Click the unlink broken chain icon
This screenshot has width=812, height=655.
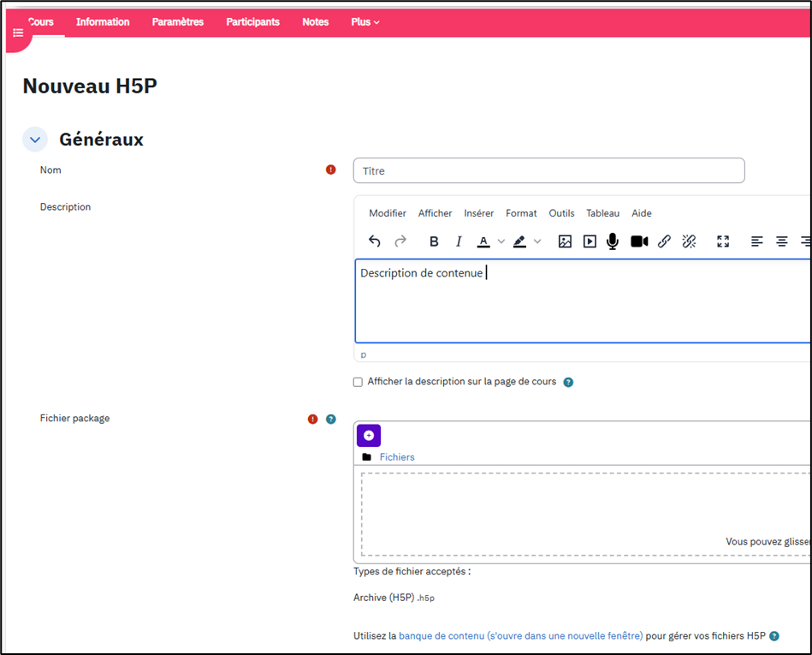[x=689, y=241]
